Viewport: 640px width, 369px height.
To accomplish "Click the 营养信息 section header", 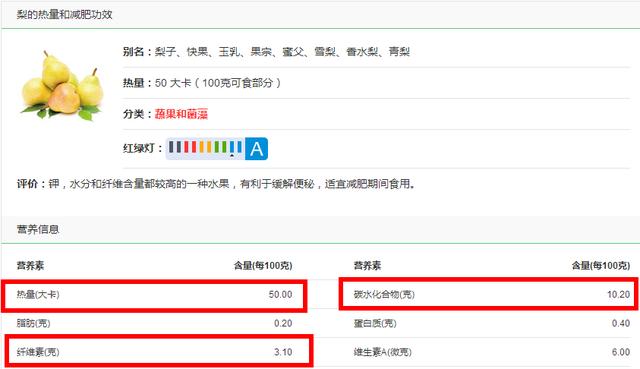I will 38,229.
